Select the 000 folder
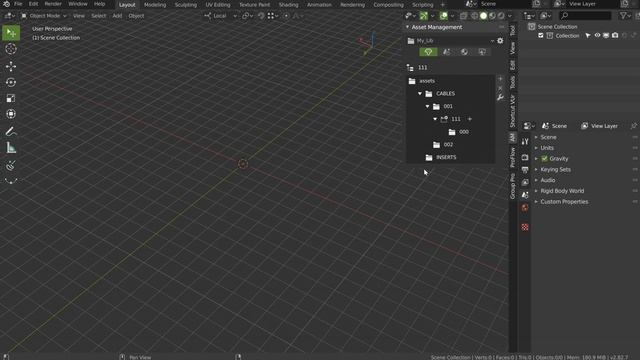The height and width of the screenshot is (360, 640). point(464,132)
